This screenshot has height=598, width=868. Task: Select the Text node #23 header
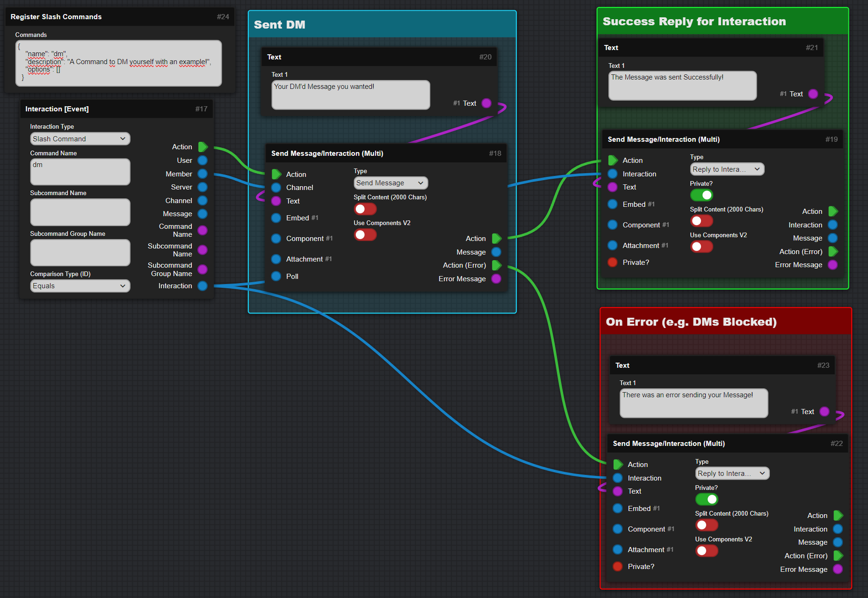click(x=722, y=365)
